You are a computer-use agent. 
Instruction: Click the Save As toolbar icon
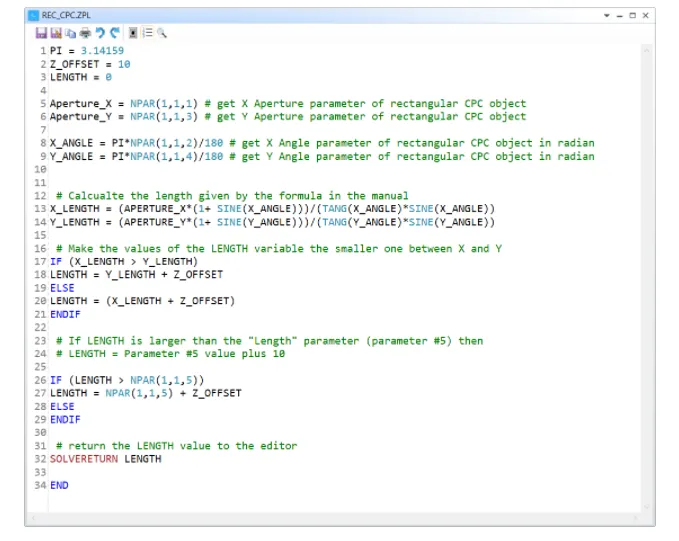coord(56,33)
